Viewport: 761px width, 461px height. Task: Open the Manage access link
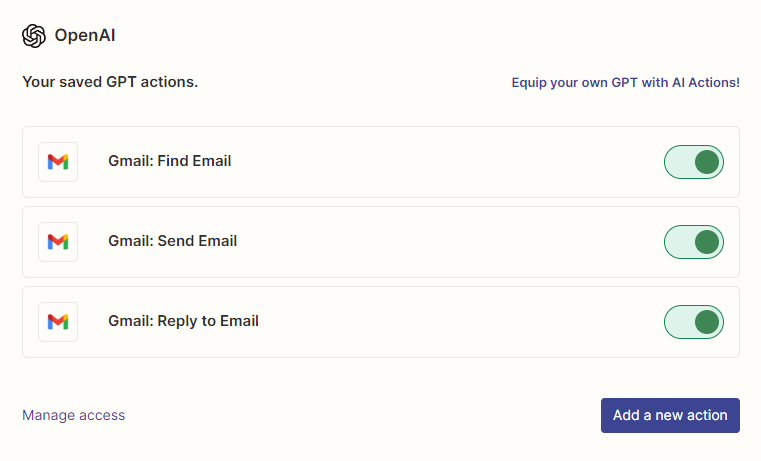tap(74, 415)
